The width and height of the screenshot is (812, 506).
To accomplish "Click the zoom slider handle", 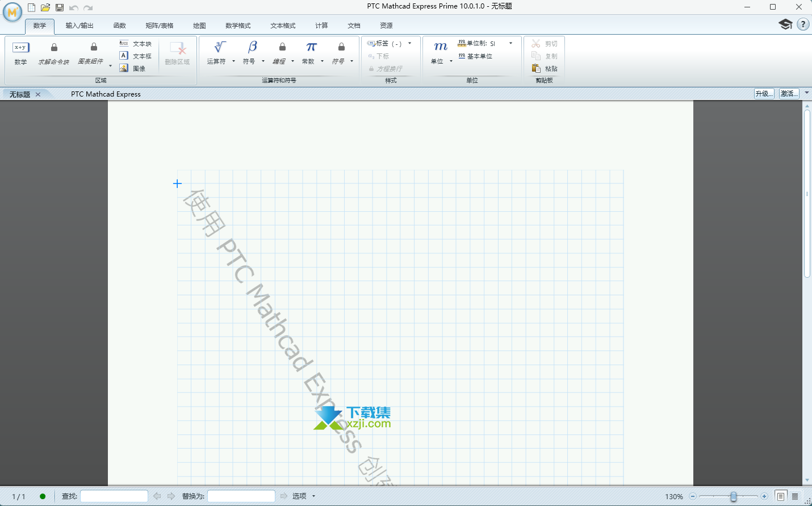I will (x=733, y=496).
